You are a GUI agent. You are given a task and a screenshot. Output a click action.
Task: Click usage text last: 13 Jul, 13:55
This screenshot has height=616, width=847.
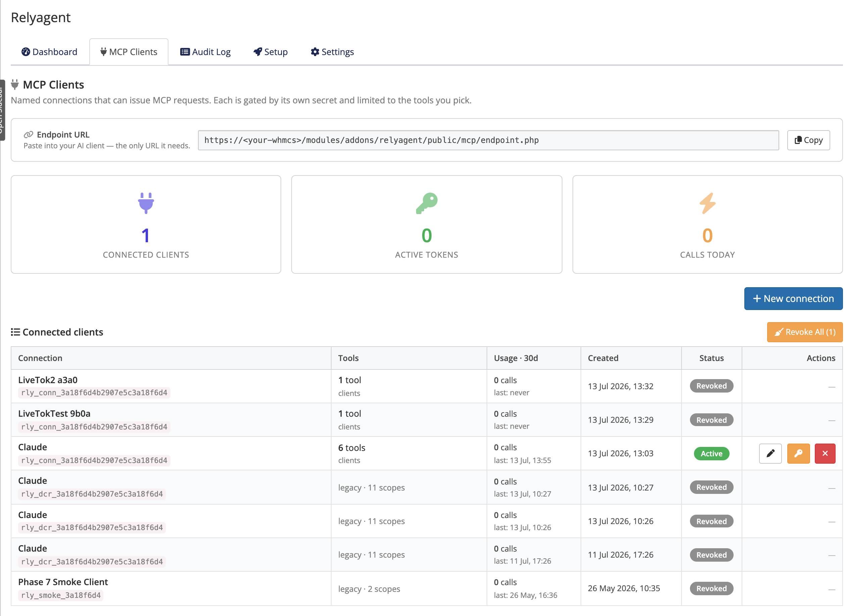(522, 460)
